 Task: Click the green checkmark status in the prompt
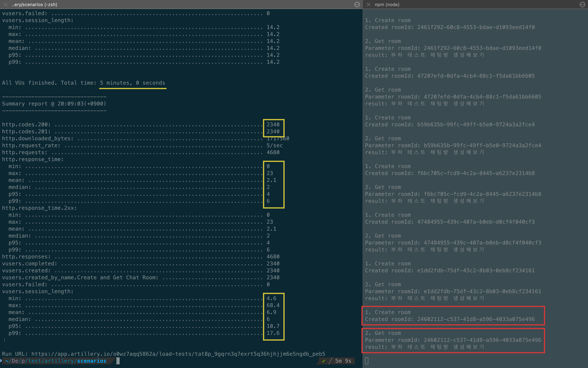click(323, 361)
